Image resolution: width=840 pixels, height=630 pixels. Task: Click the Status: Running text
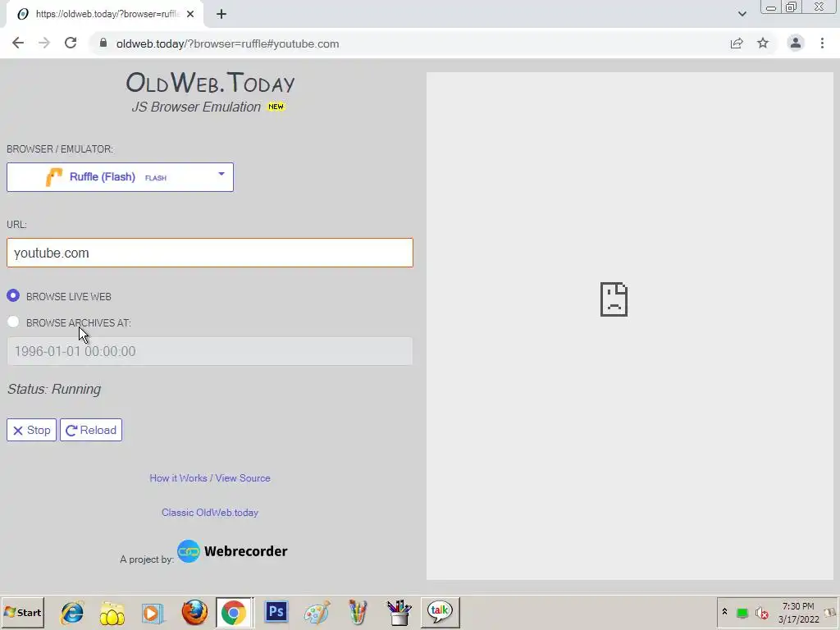click(54, 390)
